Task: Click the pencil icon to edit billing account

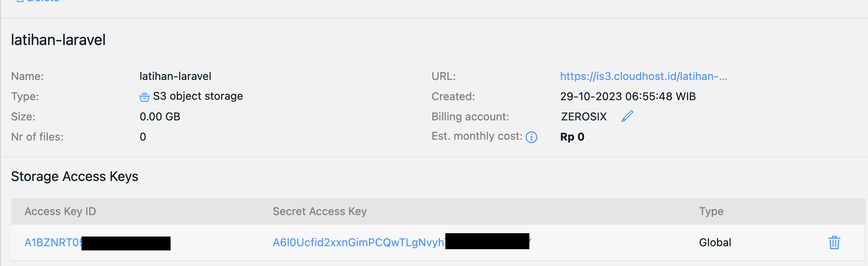Action: pos(627,116)
